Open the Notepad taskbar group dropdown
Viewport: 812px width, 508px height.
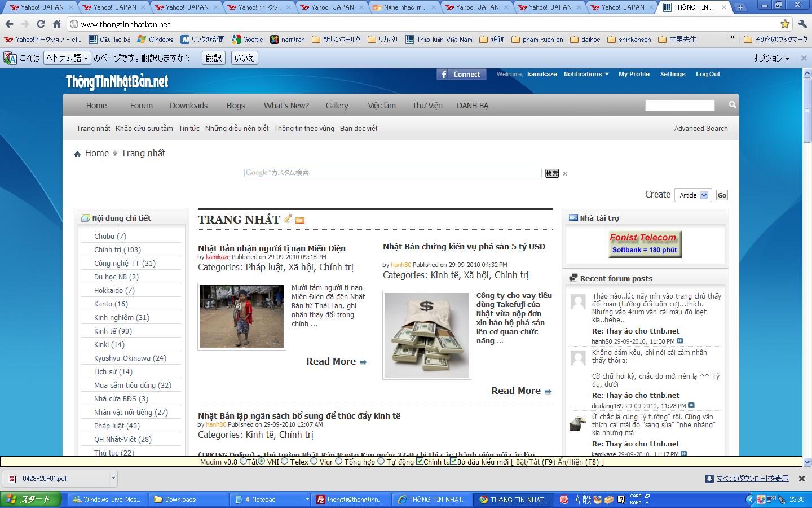click(307, 500)
